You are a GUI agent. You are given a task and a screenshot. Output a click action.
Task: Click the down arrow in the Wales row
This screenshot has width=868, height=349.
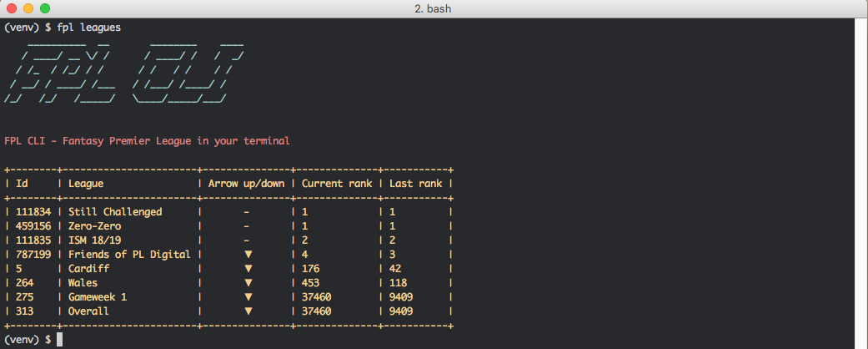pyautogui.click(x=248, y=283)
